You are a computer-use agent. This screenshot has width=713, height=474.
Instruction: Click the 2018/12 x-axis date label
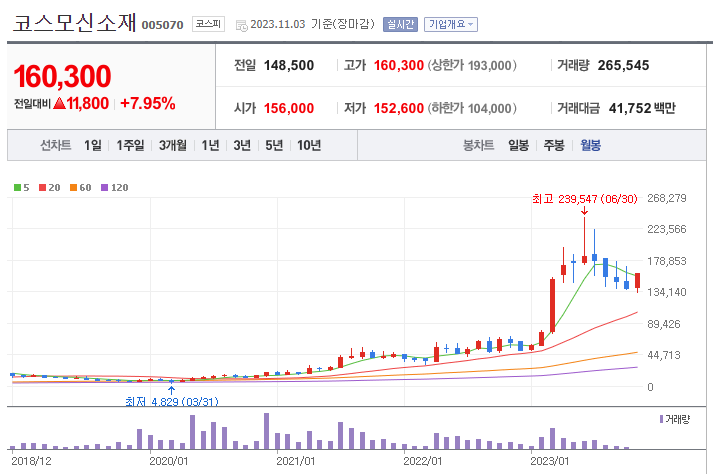click(31, 461)
